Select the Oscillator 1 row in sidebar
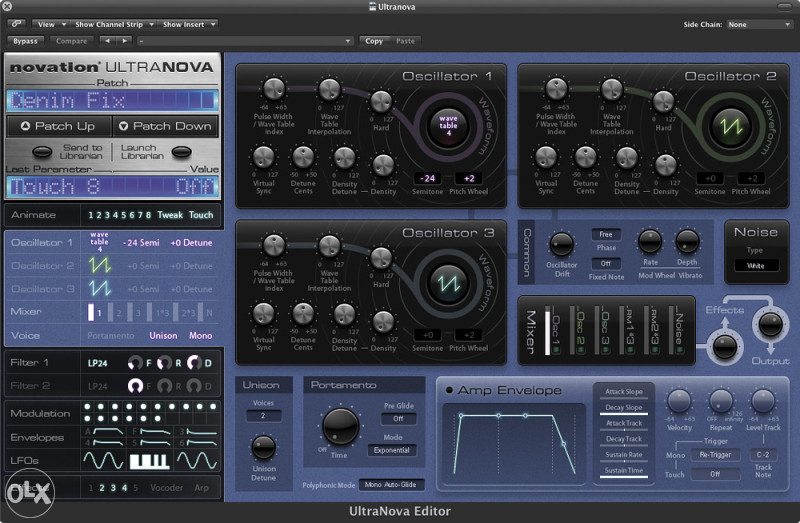 click(x=113, y=242)
